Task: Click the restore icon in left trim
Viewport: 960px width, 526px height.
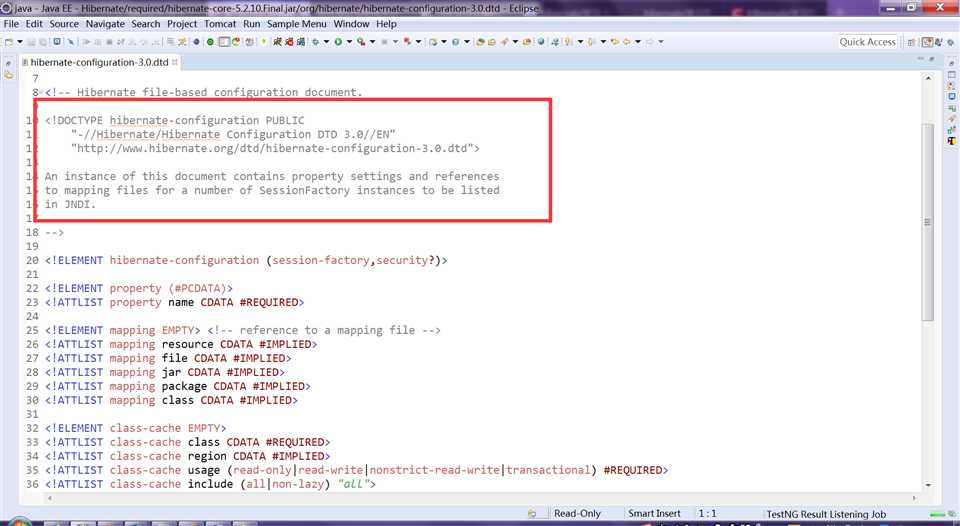Action: 8,63
